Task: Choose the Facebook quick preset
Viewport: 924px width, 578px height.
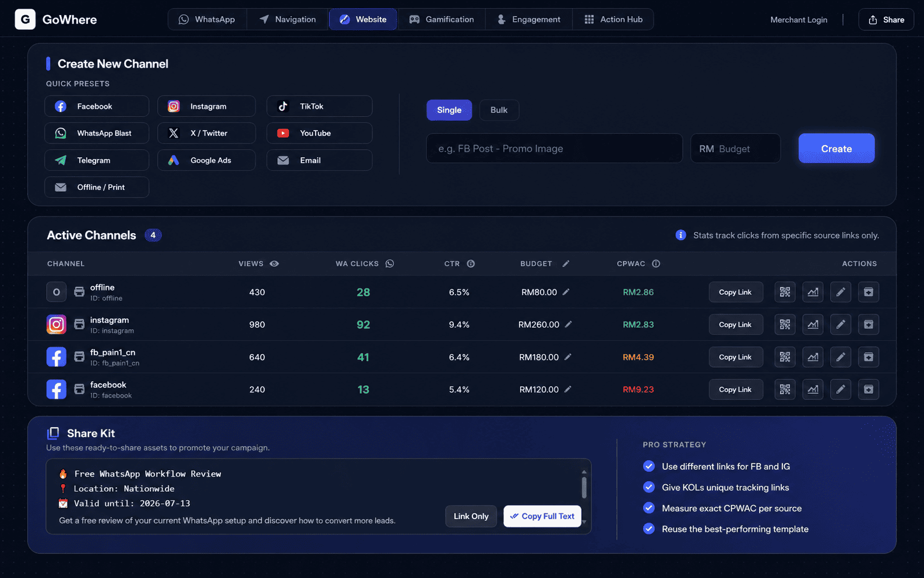Action: coord(97,106)
